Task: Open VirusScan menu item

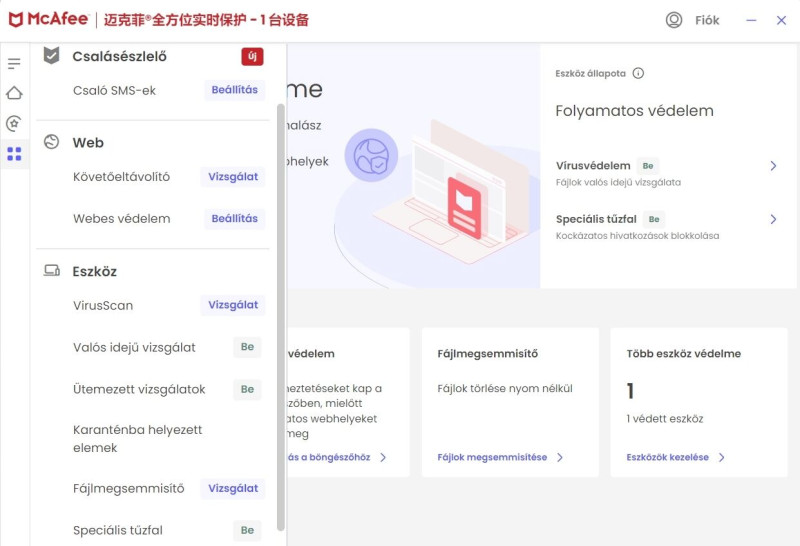Action: click(x=103, y=305)
